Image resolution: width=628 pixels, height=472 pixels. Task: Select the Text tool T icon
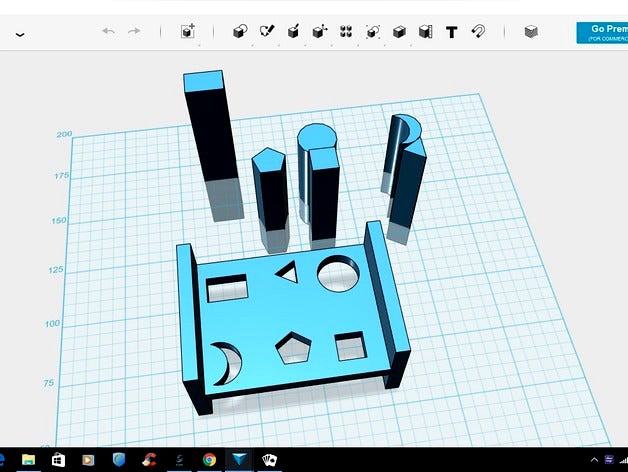pos(451,32)
